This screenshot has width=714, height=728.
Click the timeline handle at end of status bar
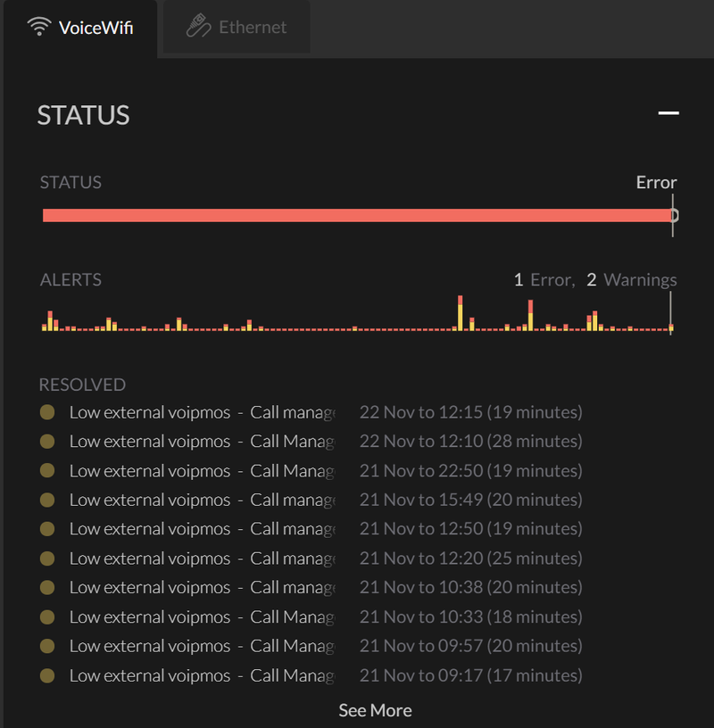click(673, 215)
